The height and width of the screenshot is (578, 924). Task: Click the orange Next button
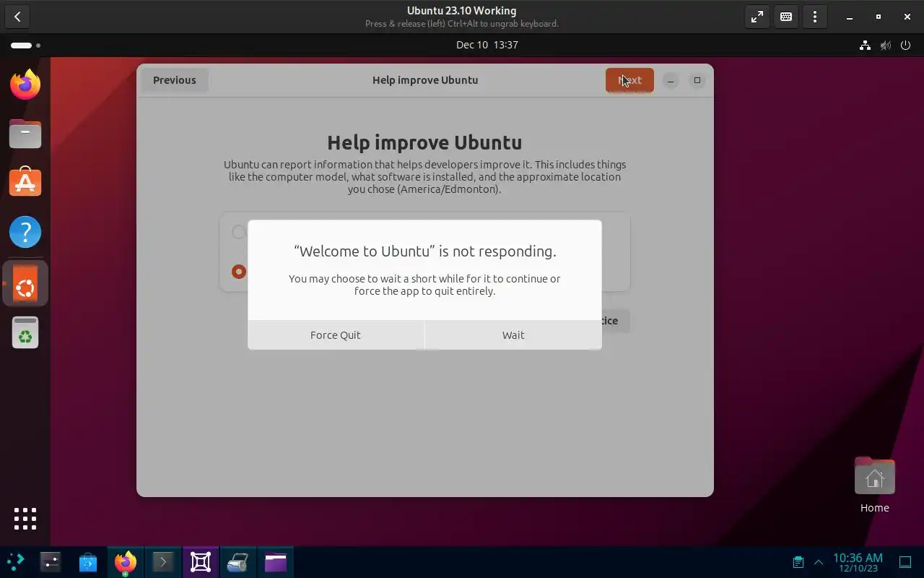[x=629, y=80]
